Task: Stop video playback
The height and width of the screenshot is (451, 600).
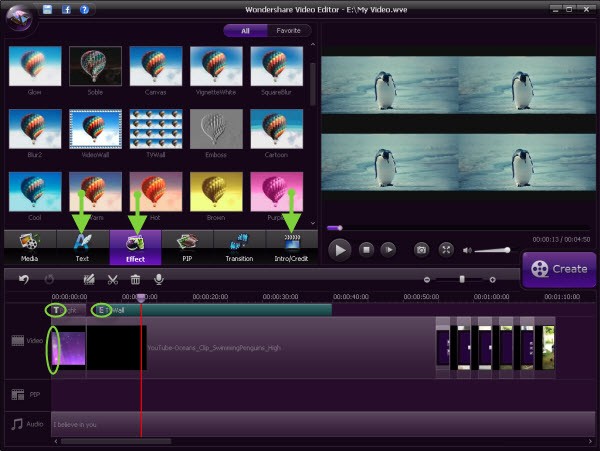Action: (367, 249)
